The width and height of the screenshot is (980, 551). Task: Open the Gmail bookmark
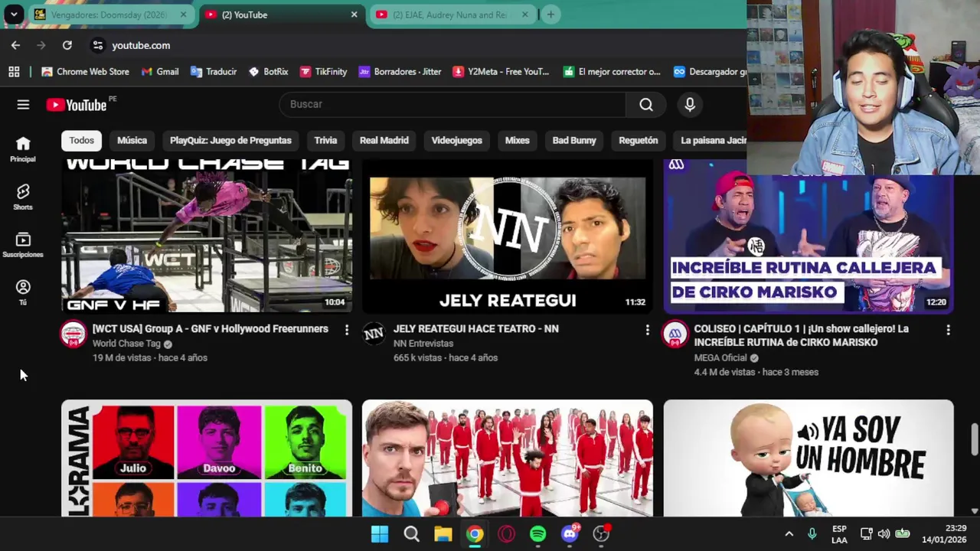160,71
